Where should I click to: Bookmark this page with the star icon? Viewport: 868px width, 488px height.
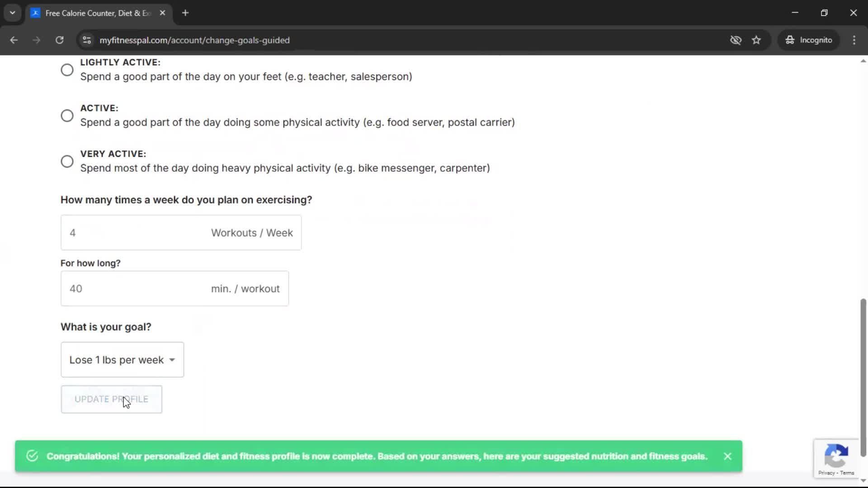[x=756, y=40]
